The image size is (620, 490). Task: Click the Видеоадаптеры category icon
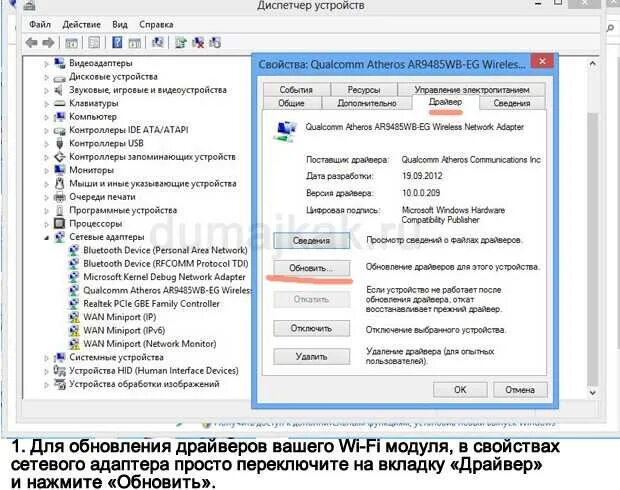(x=59, y=63)
